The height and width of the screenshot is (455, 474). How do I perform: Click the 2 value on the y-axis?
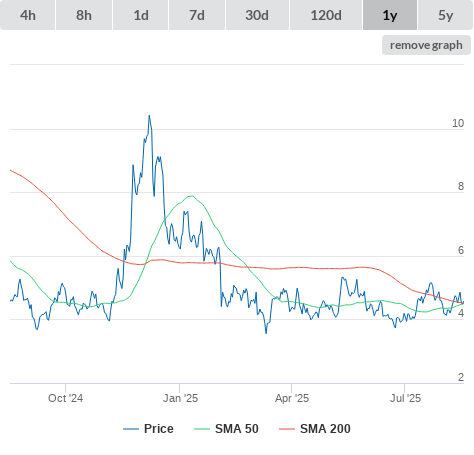tap(461, 377)
